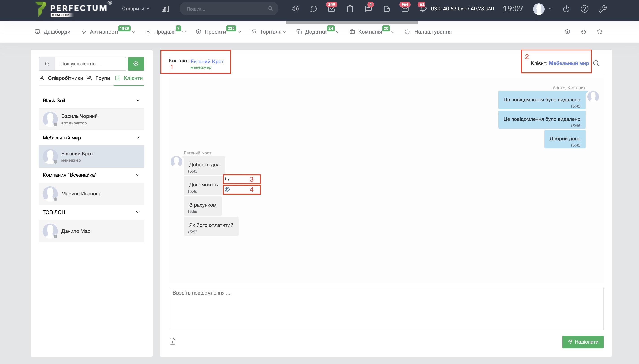Open the Проекти menu
The image size is (639, 364).
tap(215, 32)
